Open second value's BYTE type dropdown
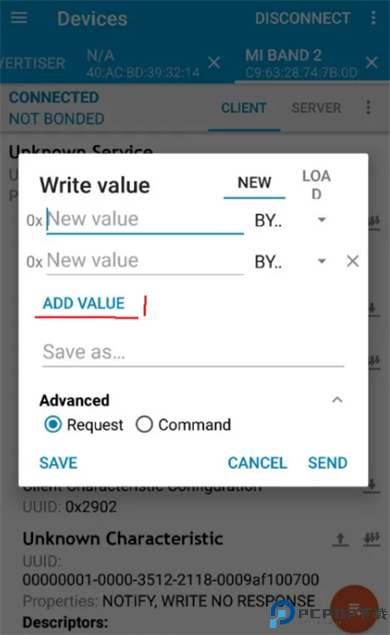This screenshot has height=635, width=390. pos(291,262)
